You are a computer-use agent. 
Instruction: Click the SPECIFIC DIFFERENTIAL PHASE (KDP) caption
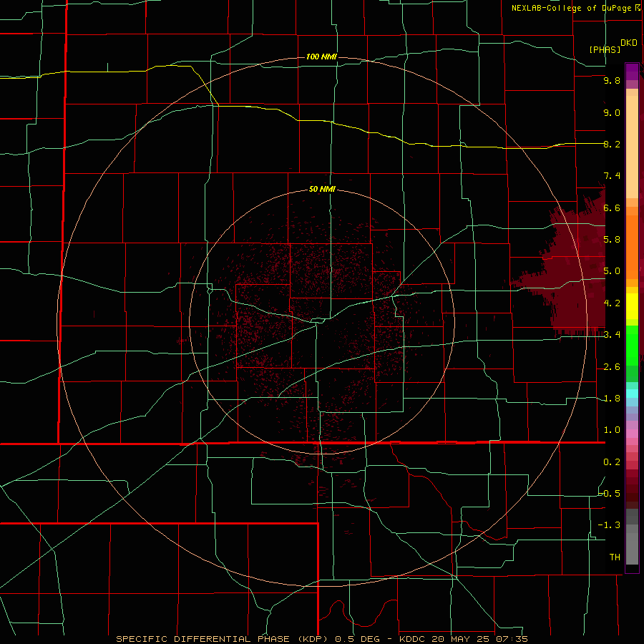223,639
